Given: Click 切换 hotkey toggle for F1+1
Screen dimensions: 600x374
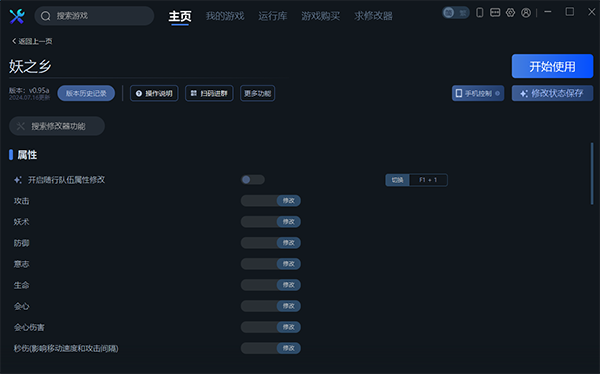Looking at the screenshot, I should pos(398,180).
